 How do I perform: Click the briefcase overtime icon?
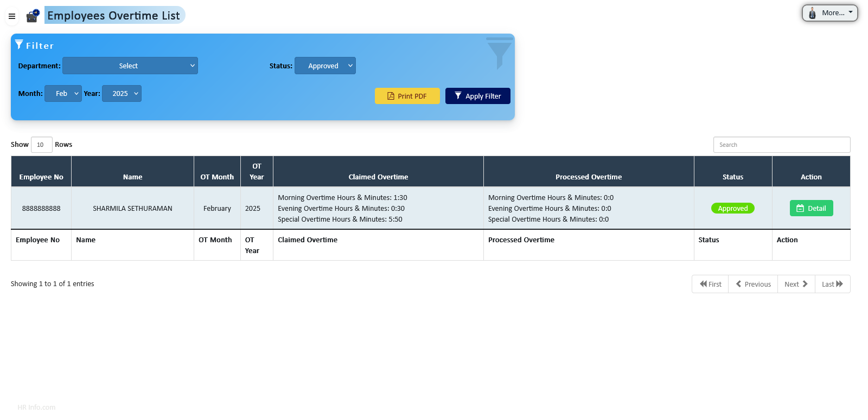33,16
